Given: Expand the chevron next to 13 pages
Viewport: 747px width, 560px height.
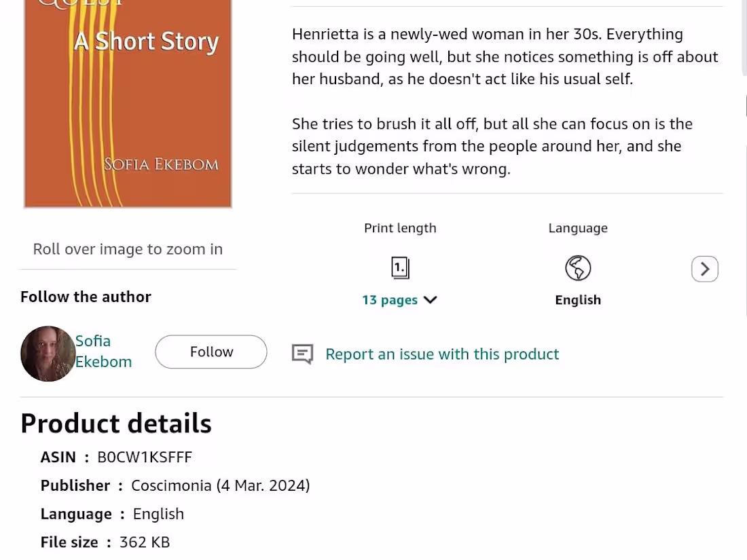Looking at the screenshot, I should click(x=431, y=299).
